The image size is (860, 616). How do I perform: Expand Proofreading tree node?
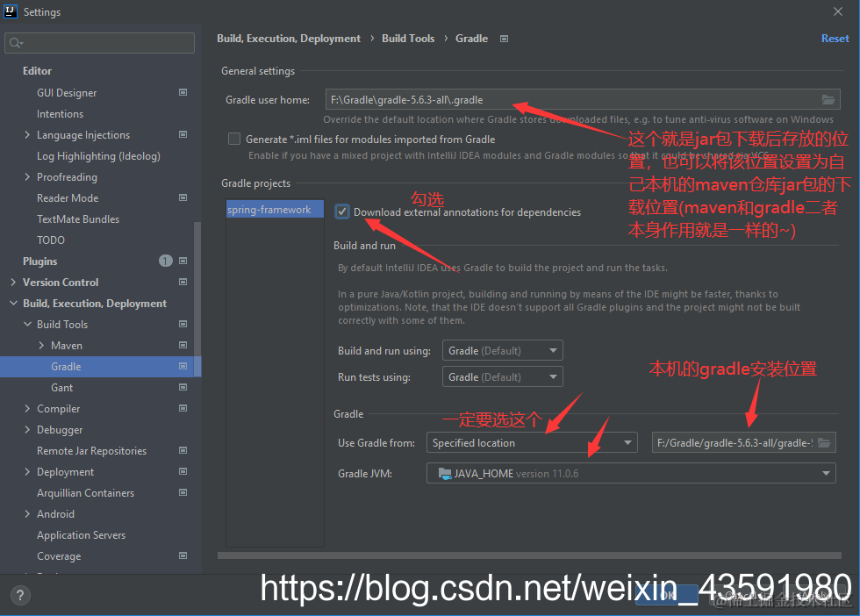coord(27,176)
